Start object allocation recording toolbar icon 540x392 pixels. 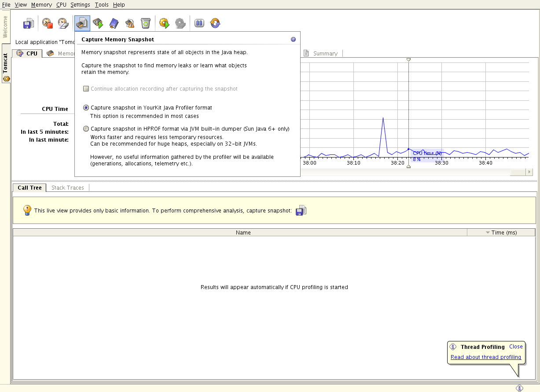click(x=98, y=23)
